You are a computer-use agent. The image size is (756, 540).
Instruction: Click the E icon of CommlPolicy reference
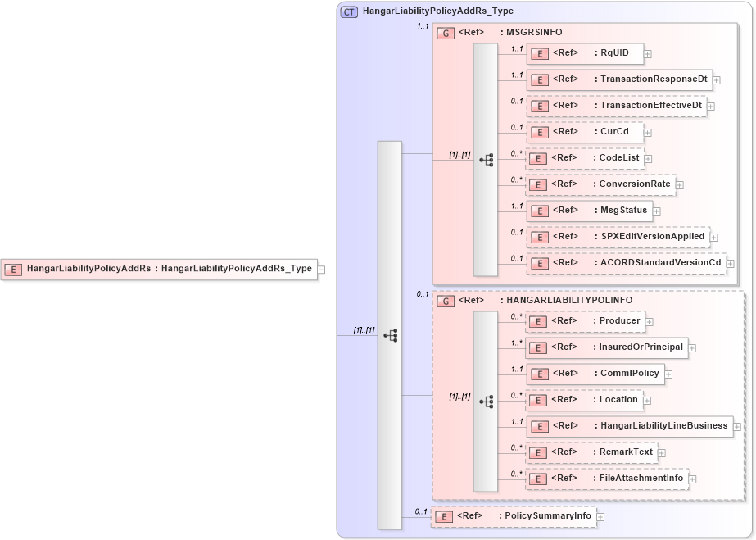click(x=540, y=374)
